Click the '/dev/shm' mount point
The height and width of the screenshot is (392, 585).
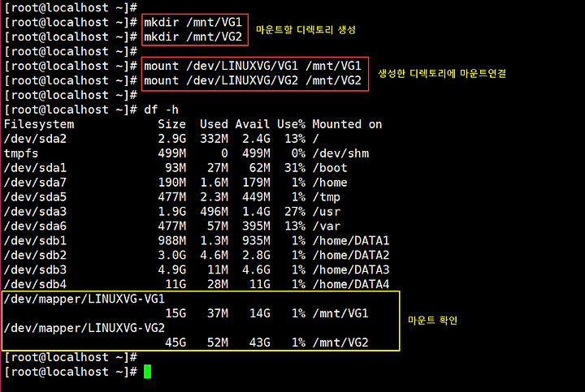340,153
